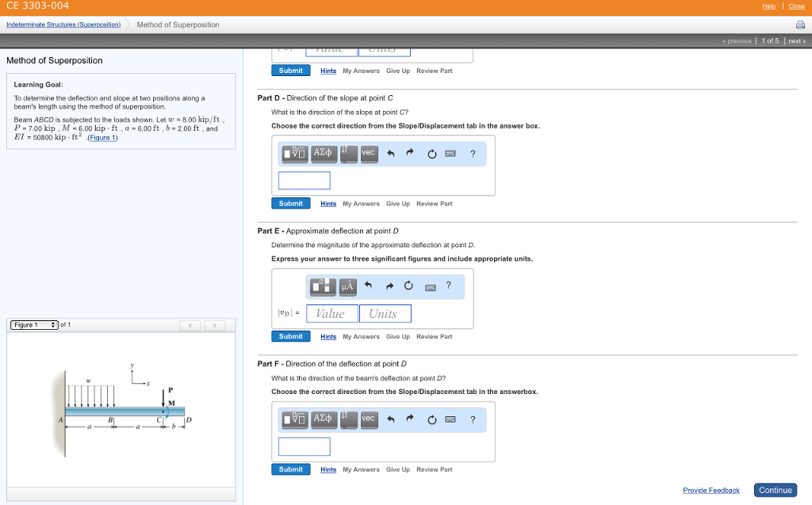Open templates tool in Part F toolbar
812x505 pixels.
pos(295,419)
